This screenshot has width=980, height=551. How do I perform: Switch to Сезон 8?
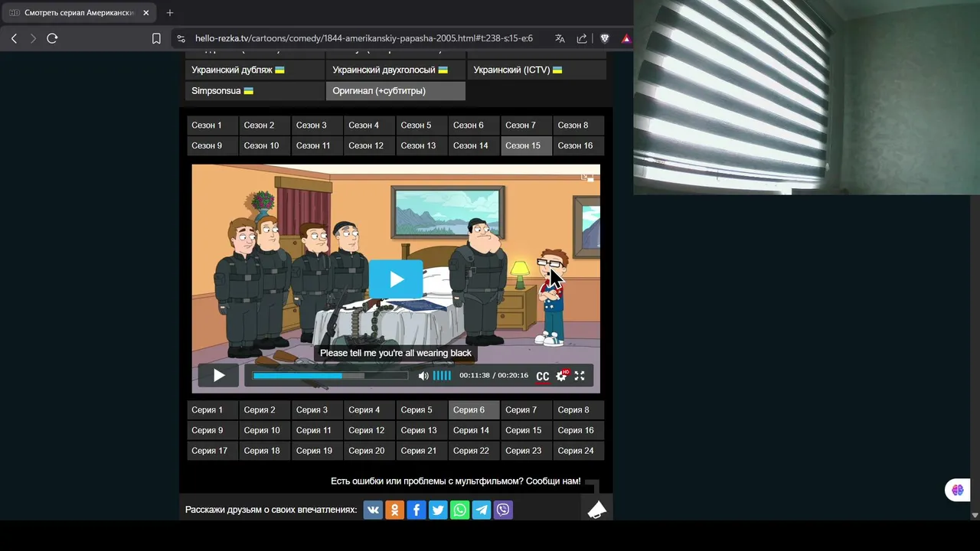578,125
